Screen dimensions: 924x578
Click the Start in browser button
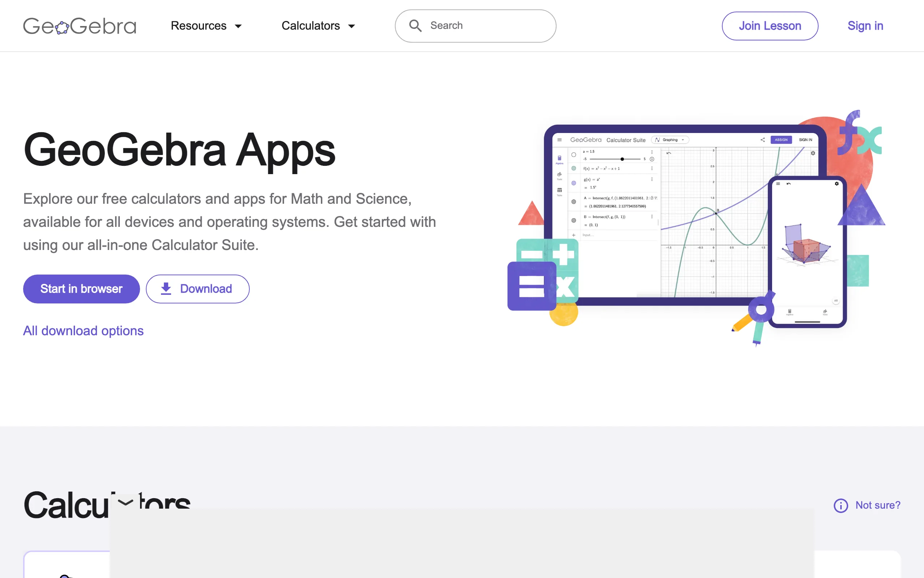point(81,289)
